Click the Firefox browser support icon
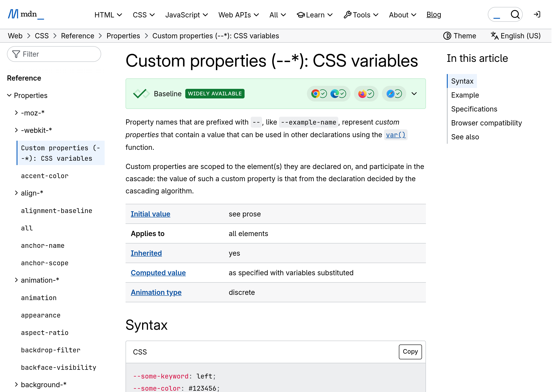558x392 pixels. point(362,94)
